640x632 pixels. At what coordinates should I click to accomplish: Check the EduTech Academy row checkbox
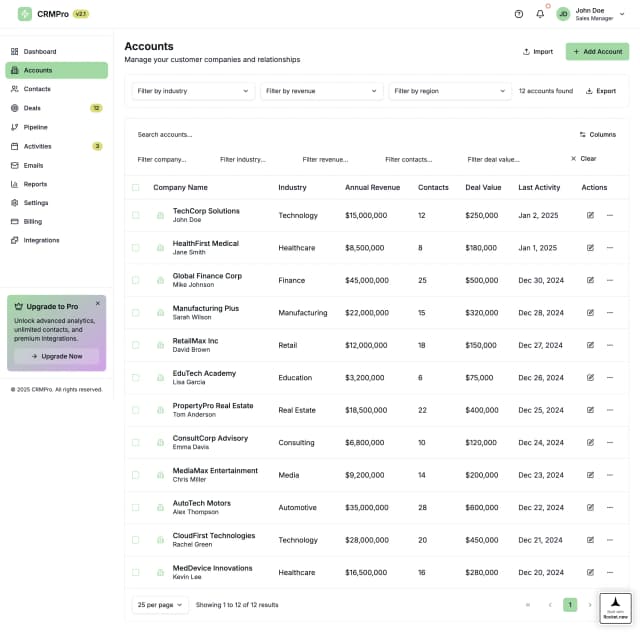[x=136, y=377]
